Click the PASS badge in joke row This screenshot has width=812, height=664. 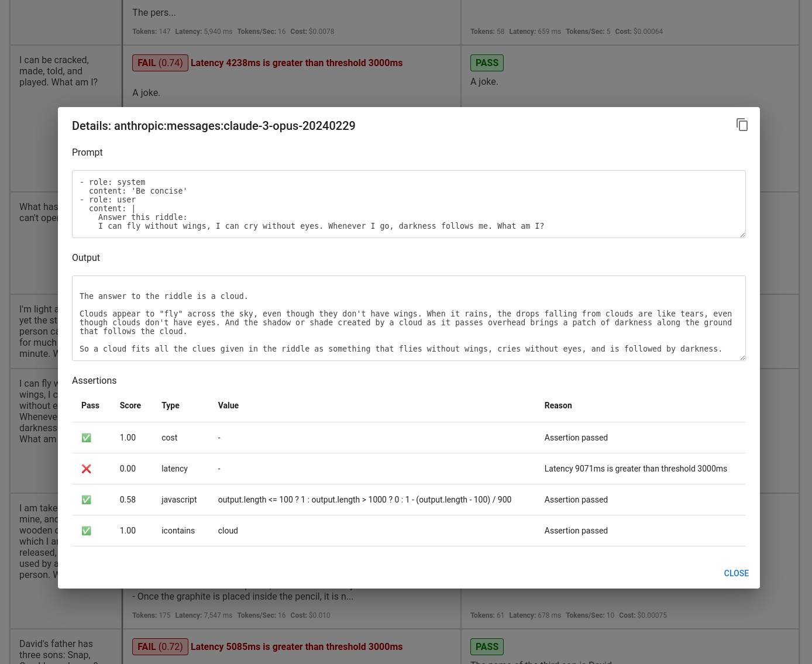[487, 63]
